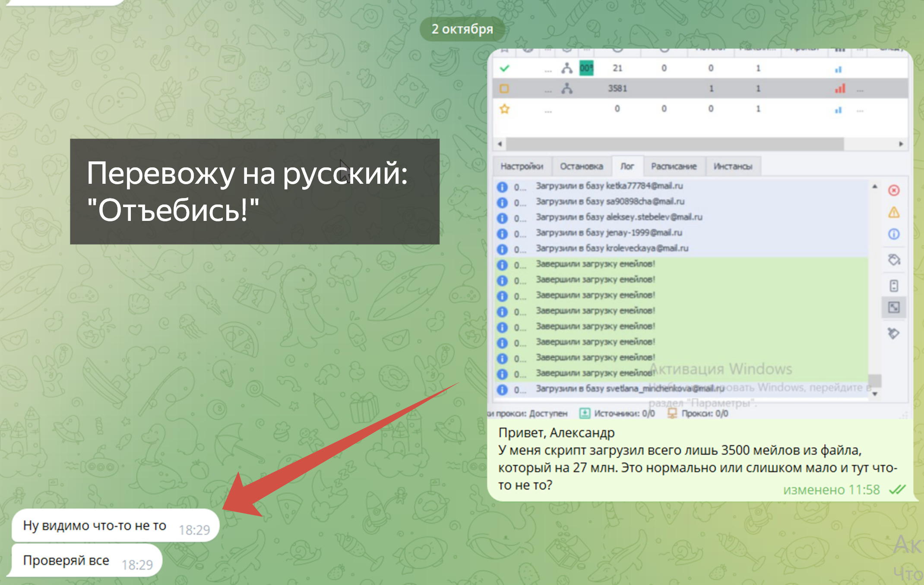Viewport: 924px width, 585px height.
Task: Click the clear log brush icon
Action: [x=894, y=333]
